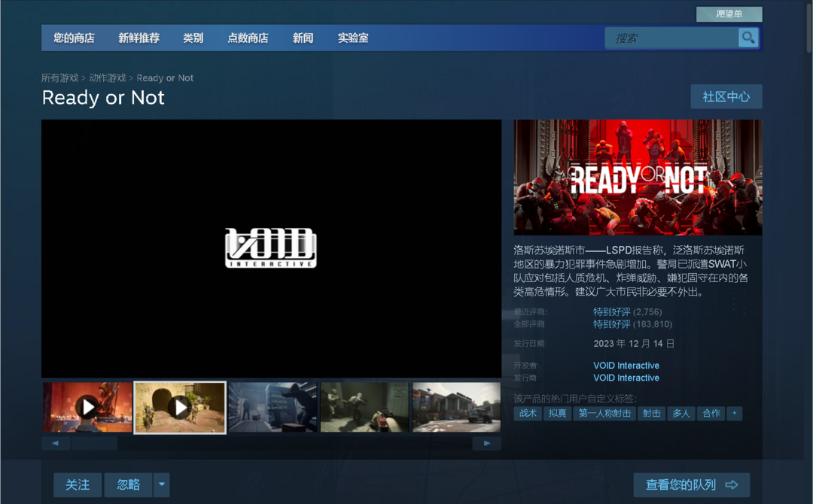Click 动作游戏 breadcrumb link

(x=108, y=77)
